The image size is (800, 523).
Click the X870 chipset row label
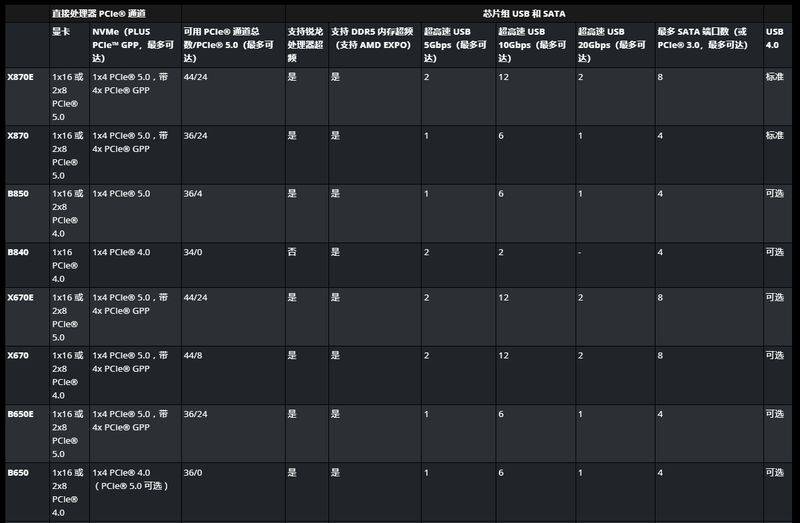coord(18,136)
